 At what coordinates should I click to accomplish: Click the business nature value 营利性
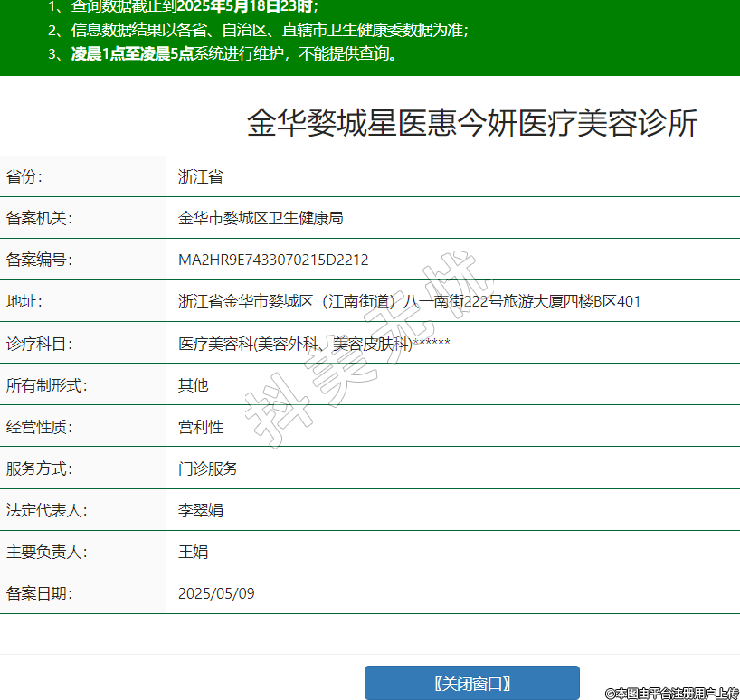tap(201, 427)
